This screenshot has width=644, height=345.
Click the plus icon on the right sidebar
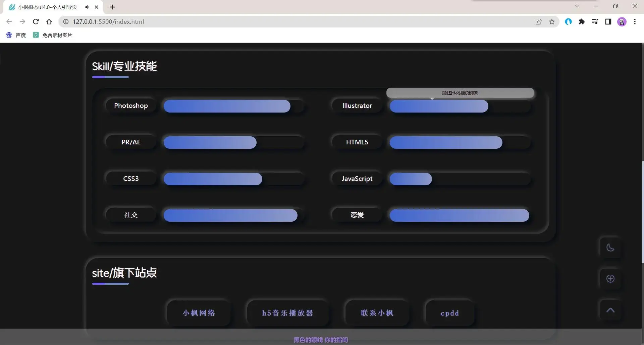click(610, 279)
